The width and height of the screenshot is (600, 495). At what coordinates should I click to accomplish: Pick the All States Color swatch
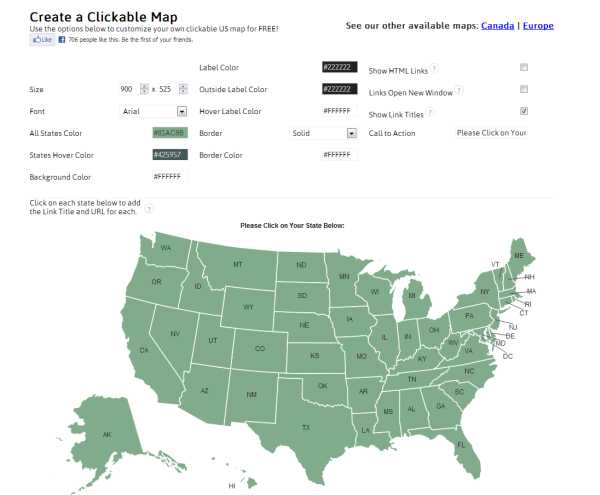(x=170, y=133)
